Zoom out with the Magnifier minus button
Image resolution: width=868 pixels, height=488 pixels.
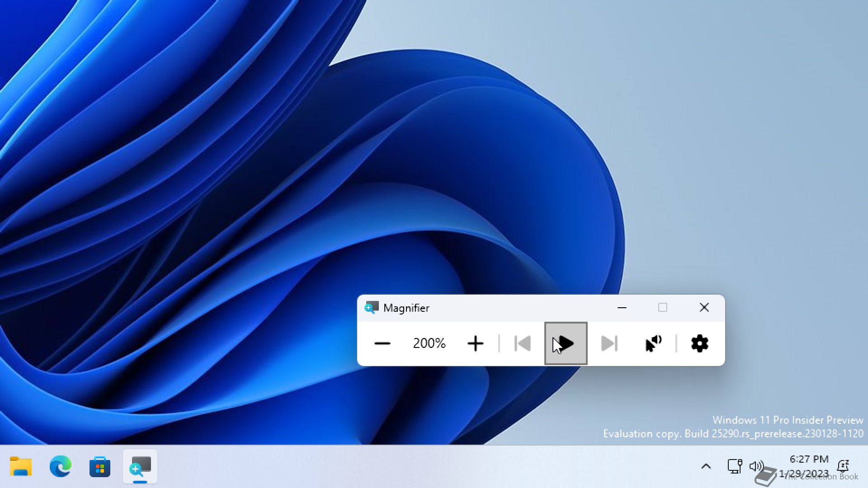pyautogui.click(x=382, y=343)
